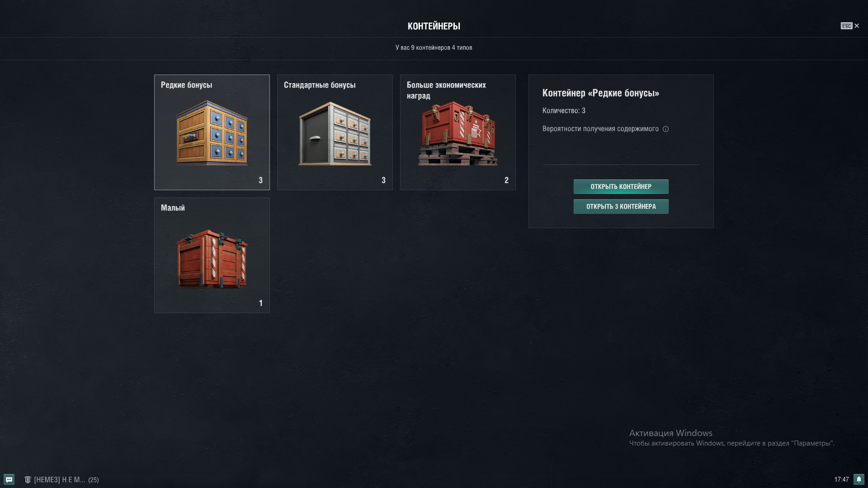Click the clan shield icon
The image size is (868, 488).
point(28,479)
